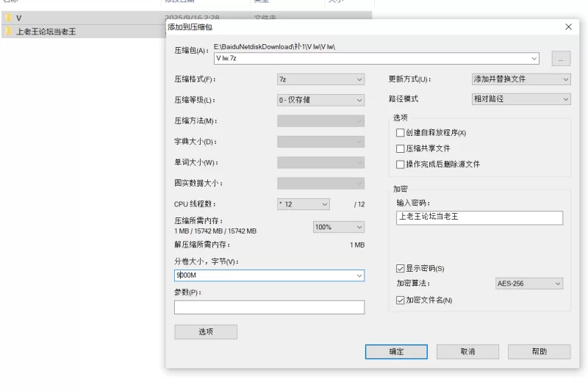Click the browse button with three dots
The height and width of the screenshot is (390, 588).
coord(561,59)
